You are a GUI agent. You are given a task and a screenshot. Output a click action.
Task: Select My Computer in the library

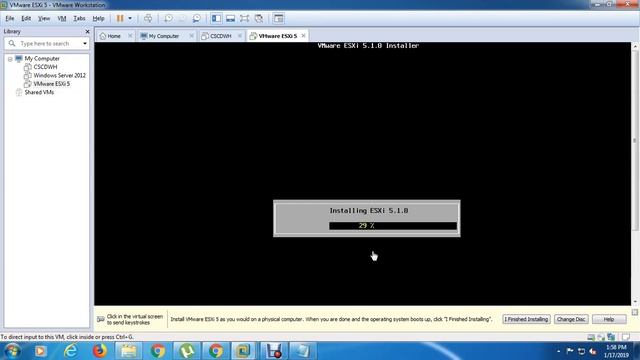[42, 59]
